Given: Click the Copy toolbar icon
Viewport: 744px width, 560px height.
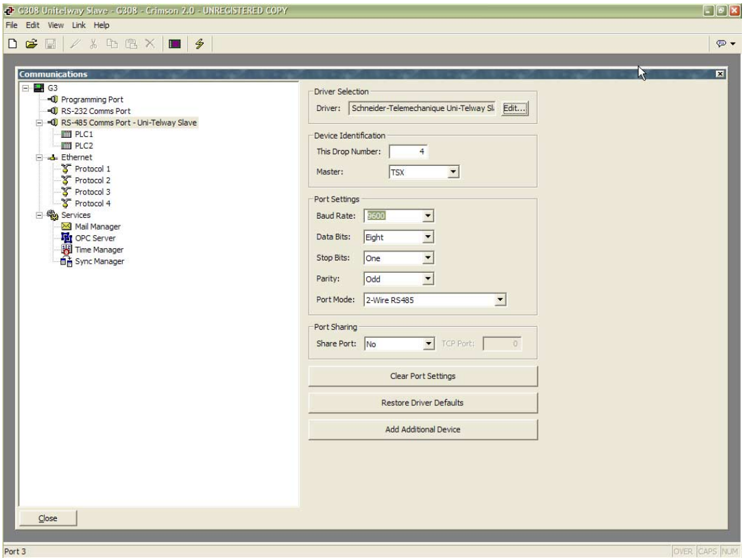Looking at the screenshot, I should coord(112,44).
